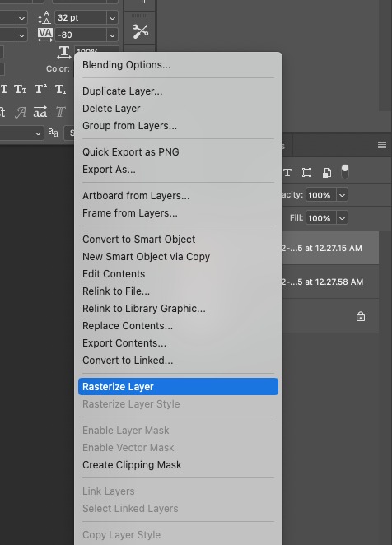Choose Blending Options from the context menu
This screenshot has width=392, height=545.
[178, 65]
